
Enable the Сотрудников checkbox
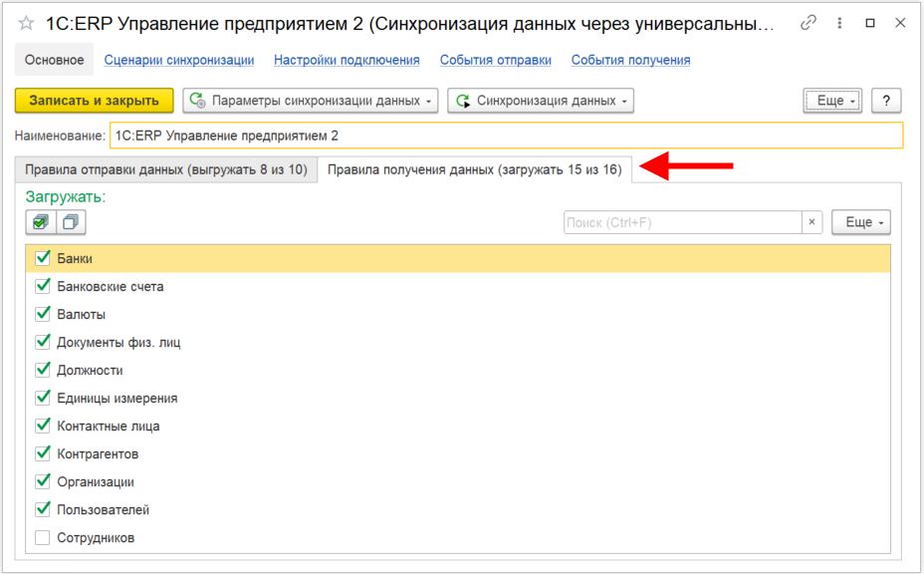(43, 538)
